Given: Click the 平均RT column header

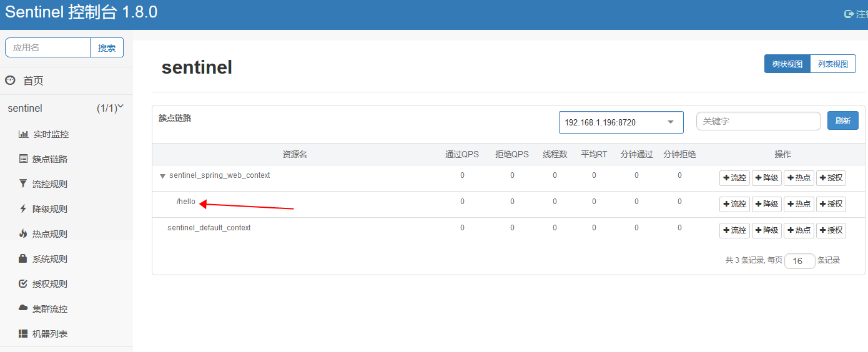Looking at the screenshot, I should [594, 154].
